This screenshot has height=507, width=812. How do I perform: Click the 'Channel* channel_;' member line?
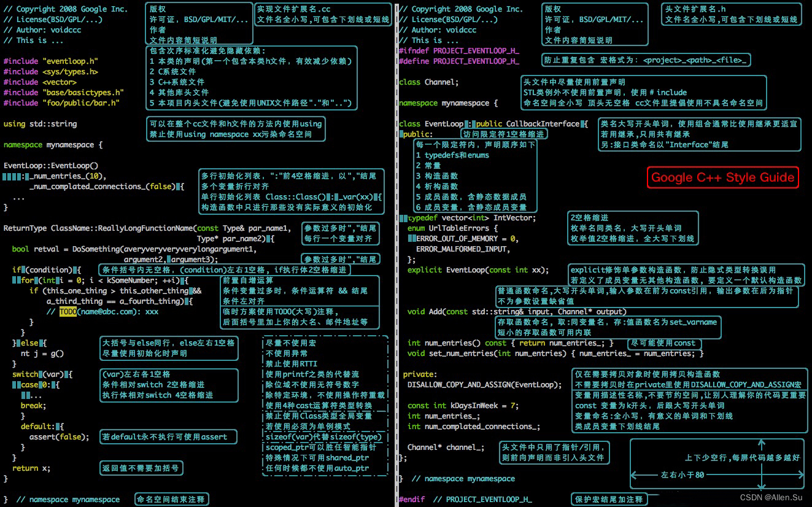tap(446, 447)
